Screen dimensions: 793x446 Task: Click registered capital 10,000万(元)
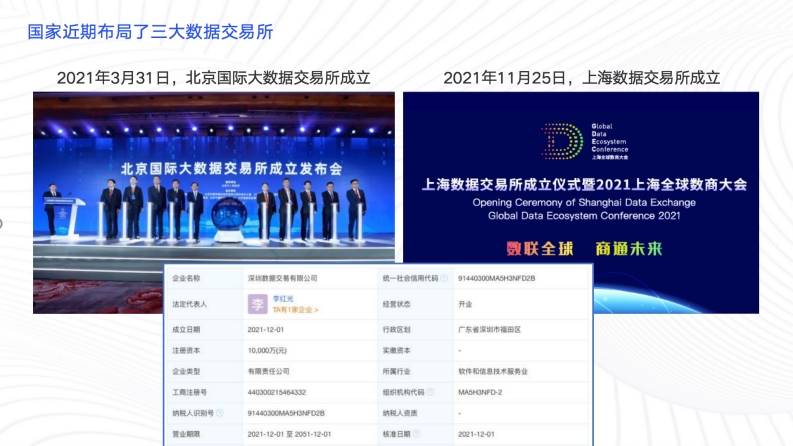point(267,350)
